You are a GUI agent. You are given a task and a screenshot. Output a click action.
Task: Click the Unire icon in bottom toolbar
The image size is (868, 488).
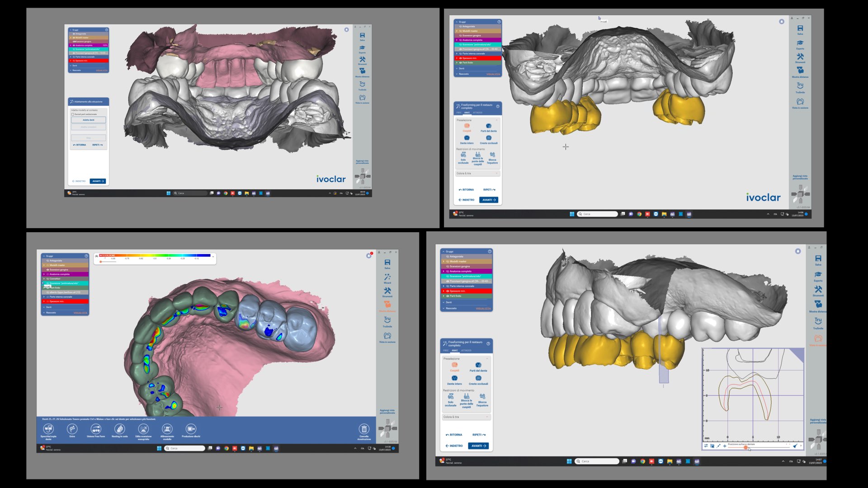point(72,429)
